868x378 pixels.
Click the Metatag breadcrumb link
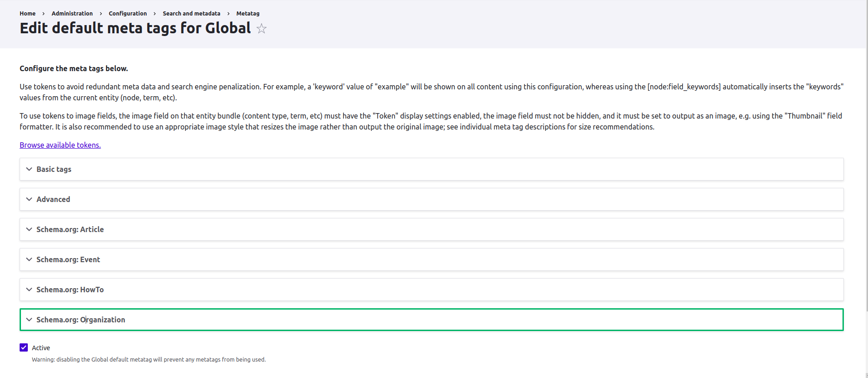248,14
